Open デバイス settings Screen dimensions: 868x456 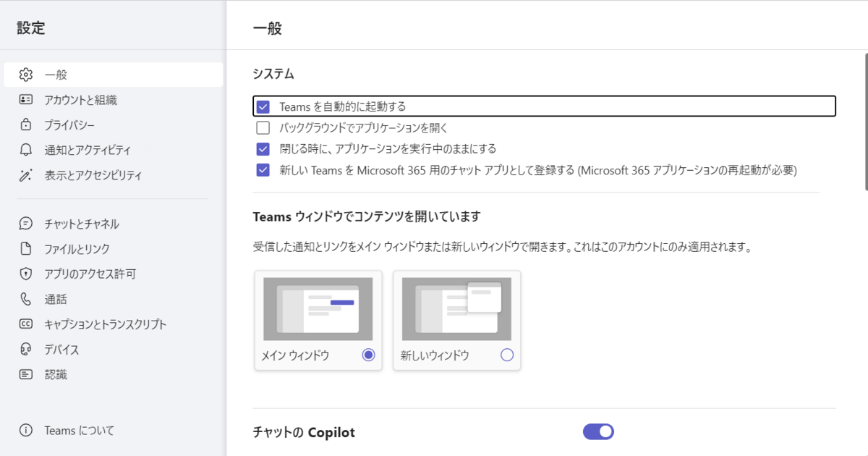(x=114, y=350)
